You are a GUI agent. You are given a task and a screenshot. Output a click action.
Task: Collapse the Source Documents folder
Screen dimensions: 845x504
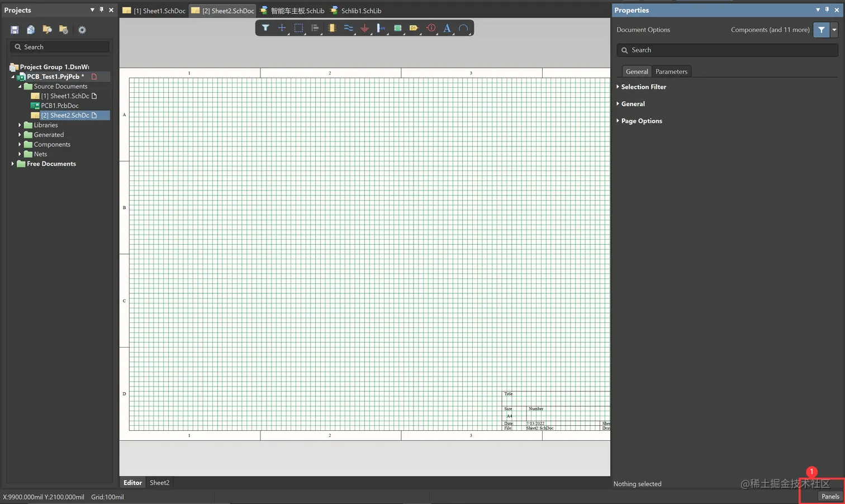tap(20, 87)
